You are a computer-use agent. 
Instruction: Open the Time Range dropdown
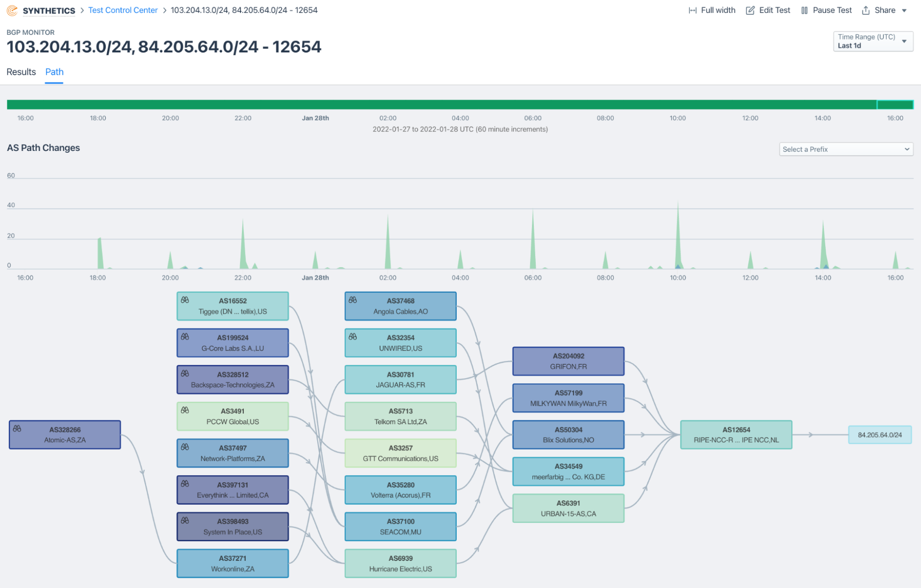pos(872,41)
